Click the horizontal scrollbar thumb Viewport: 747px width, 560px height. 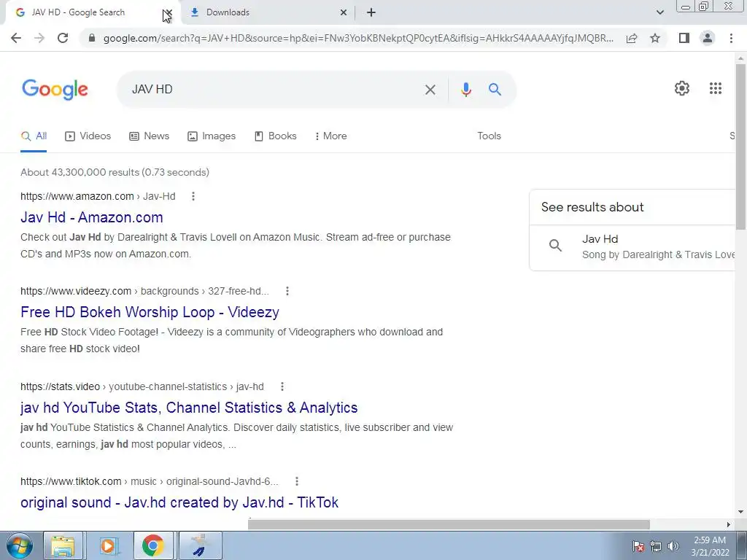[449, 524]
